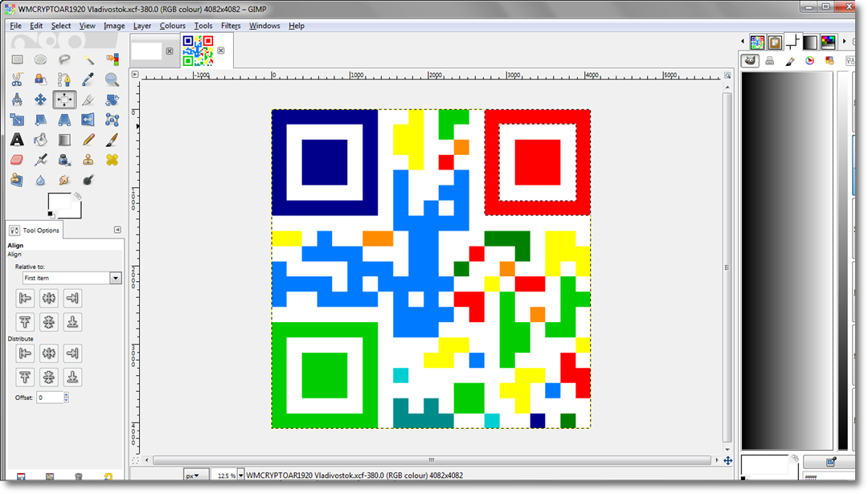Select the Rectangle Select tool
This screenshot has height=494, width=868.
[x=17, y=59]
